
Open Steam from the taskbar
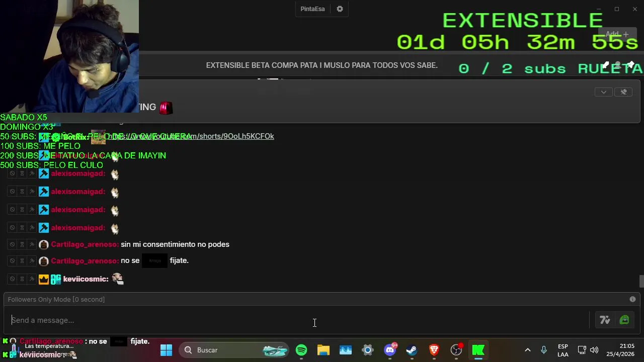point(412,350)
